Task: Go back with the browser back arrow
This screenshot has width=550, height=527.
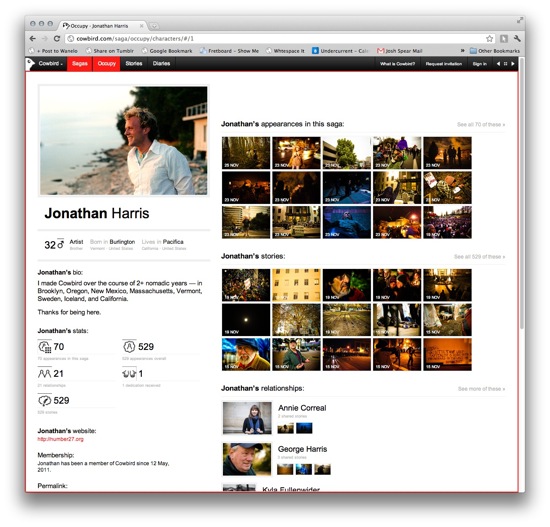Action: 33,39
